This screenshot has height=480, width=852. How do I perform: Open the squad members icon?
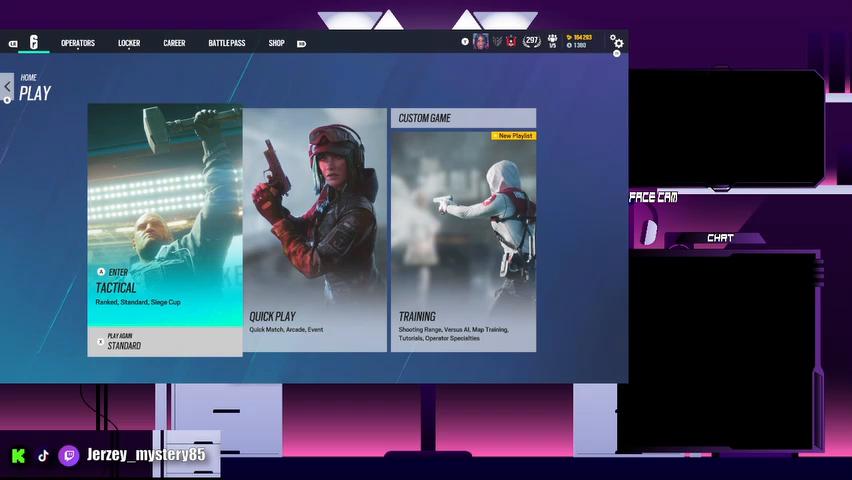pos(552,41)
